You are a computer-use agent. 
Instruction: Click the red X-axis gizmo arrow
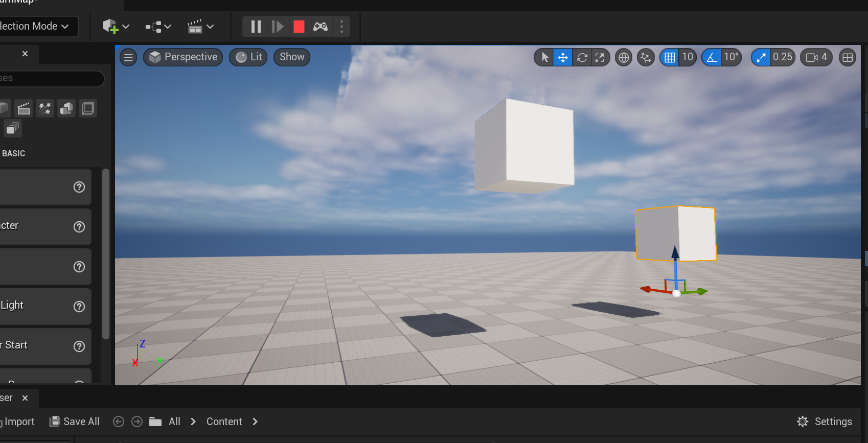646,289
